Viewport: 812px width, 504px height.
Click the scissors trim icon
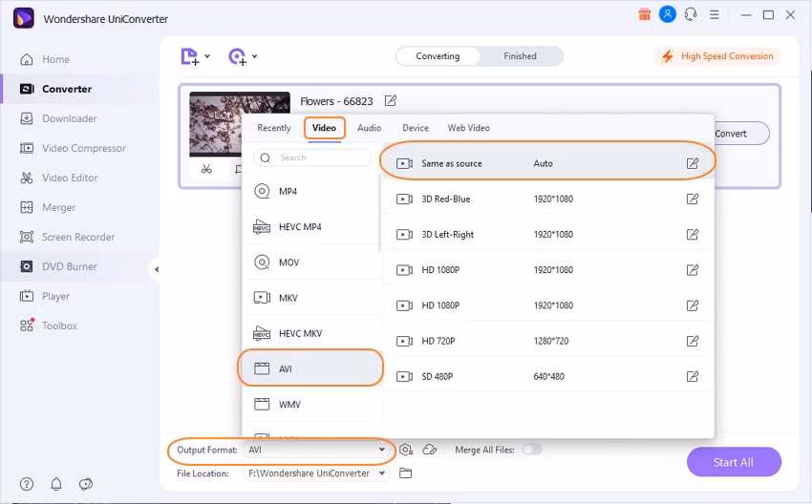click(206, 169)
